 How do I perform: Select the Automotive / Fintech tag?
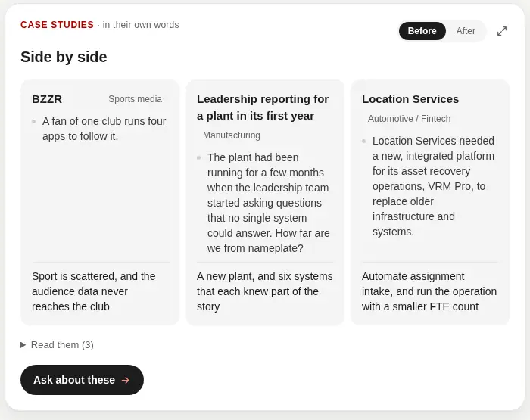409,119
